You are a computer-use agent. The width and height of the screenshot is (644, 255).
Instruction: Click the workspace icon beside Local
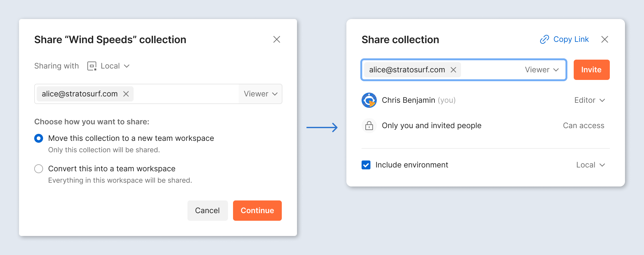point(92,66)
